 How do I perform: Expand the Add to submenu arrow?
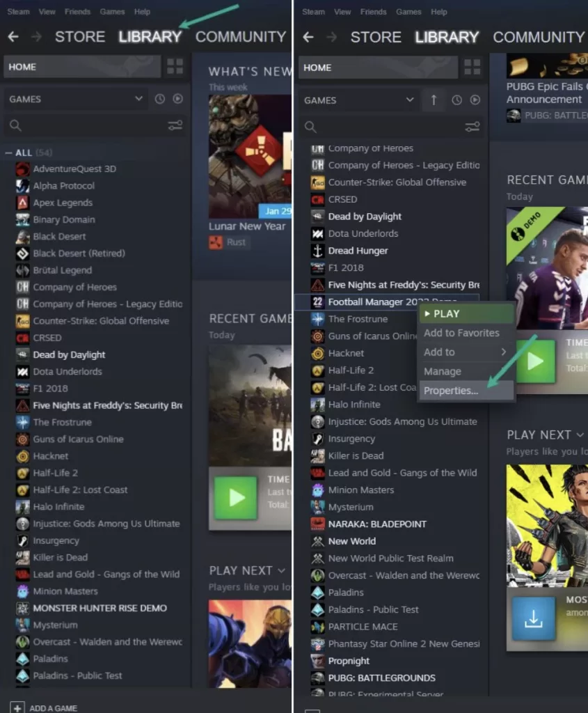[x=504, y=352]
